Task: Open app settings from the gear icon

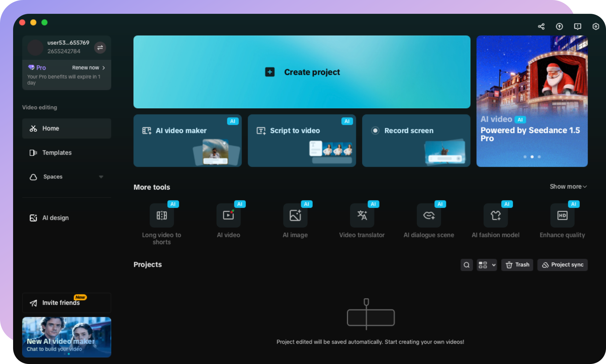Action: tap(596, 26)
